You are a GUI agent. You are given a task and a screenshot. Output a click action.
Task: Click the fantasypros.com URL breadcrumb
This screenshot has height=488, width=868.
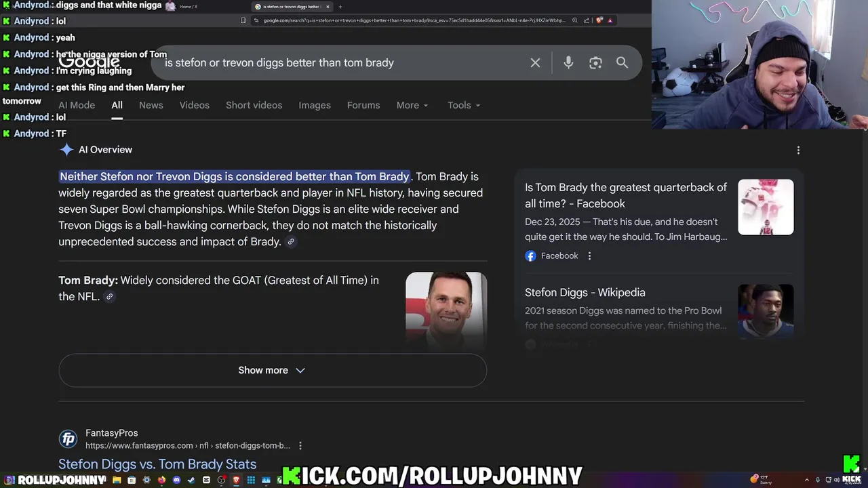(x=188, y=445)
